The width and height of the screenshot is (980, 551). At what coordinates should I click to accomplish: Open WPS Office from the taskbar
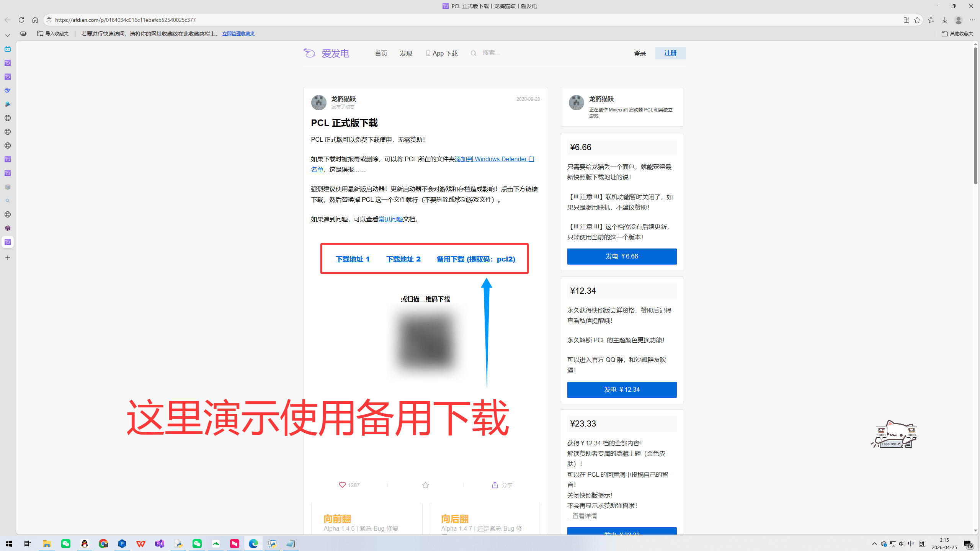[141, 544]
